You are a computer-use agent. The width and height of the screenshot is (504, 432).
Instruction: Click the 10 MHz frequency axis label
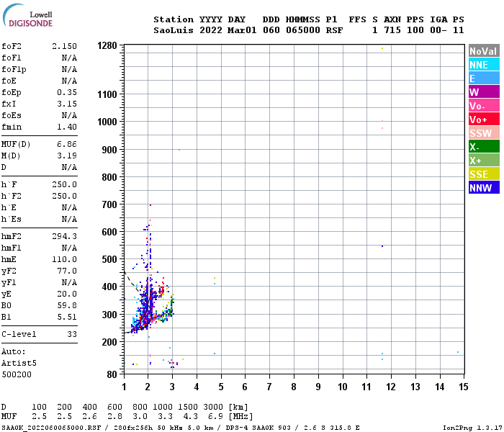tap(343, 387)
